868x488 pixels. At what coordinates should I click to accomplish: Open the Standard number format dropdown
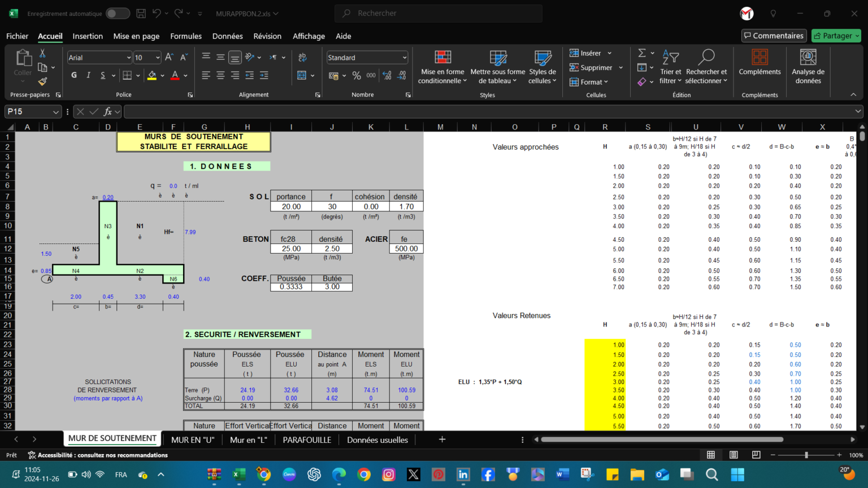point(367,57)
